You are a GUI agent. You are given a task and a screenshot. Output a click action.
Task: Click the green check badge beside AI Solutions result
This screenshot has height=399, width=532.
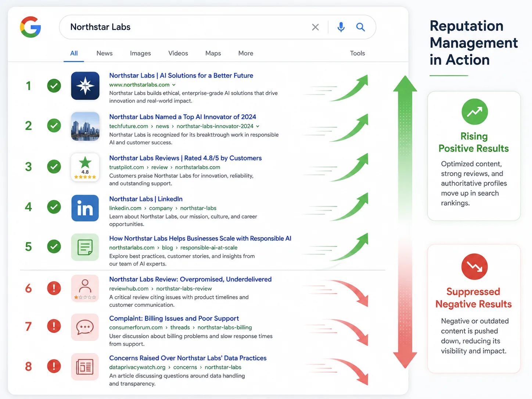pyautogui.click(x=54, y=86)
